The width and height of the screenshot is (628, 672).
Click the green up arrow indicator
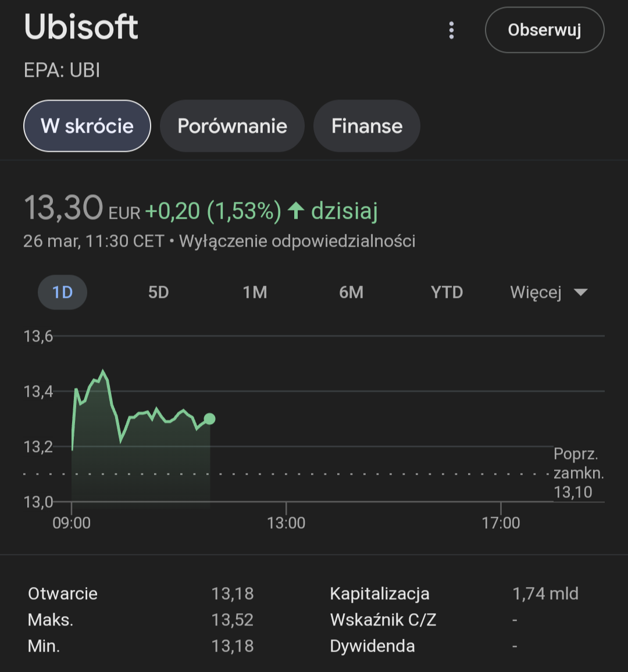coord(296,211)
